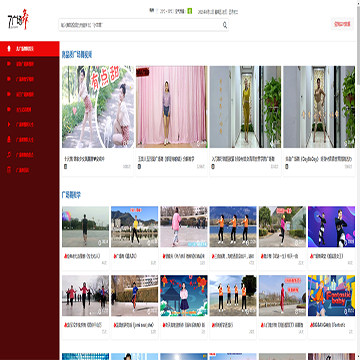The image size is (360, 360).
Task: Open the 有点甜 featured video thumbnail
Action: [x=98, y=107]
